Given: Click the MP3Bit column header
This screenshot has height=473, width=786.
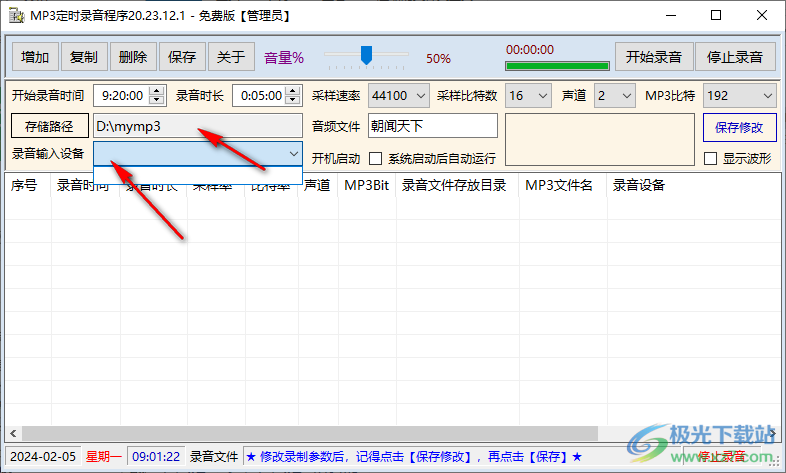Looking at the screenshot, I should point(367,185).
